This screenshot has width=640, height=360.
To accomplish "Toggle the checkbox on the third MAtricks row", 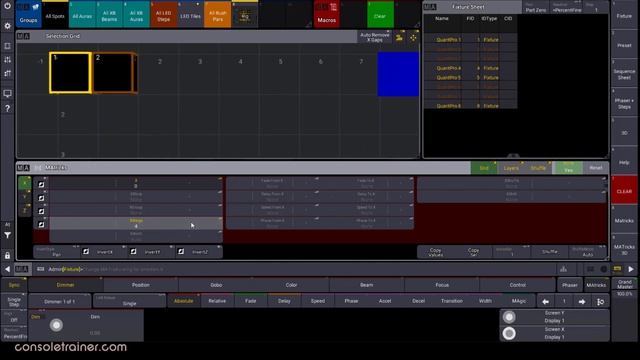I will click(x=41, y=211).
